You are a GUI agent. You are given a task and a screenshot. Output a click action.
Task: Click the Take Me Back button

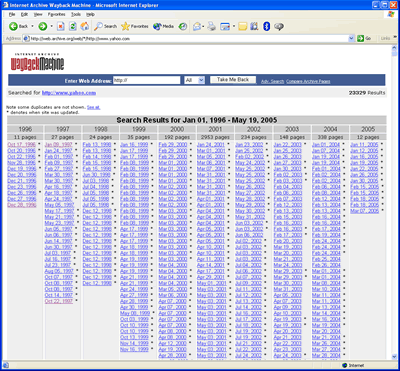tap(233, 80)
